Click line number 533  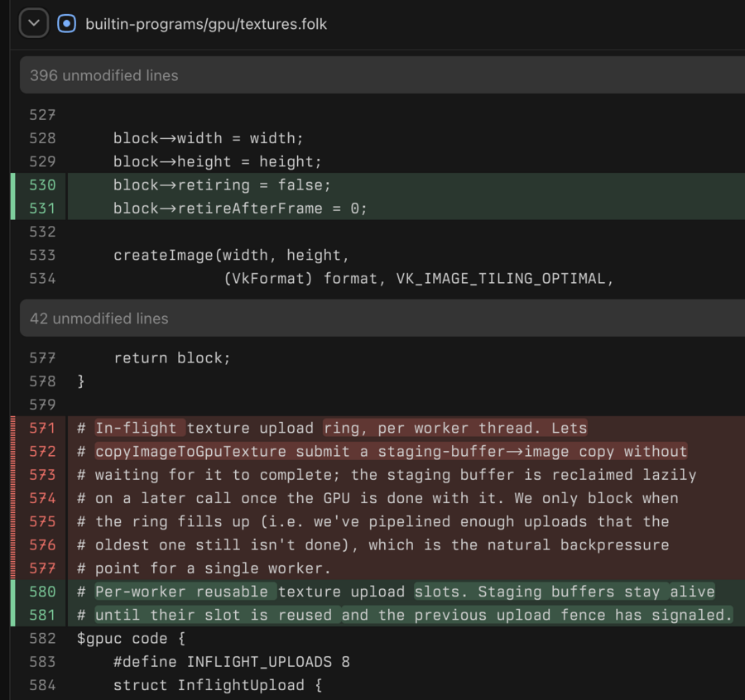(42, 255)
